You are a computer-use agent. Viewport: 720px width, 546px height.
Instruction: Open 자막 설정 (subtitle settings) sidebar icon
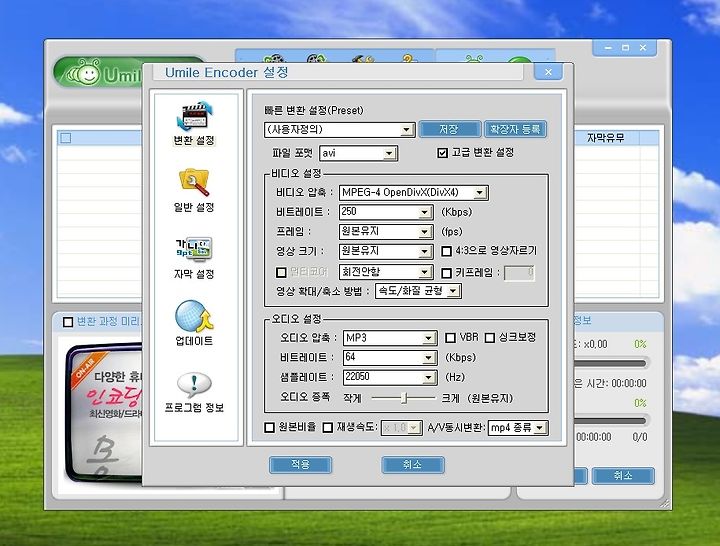click(194, 258)
